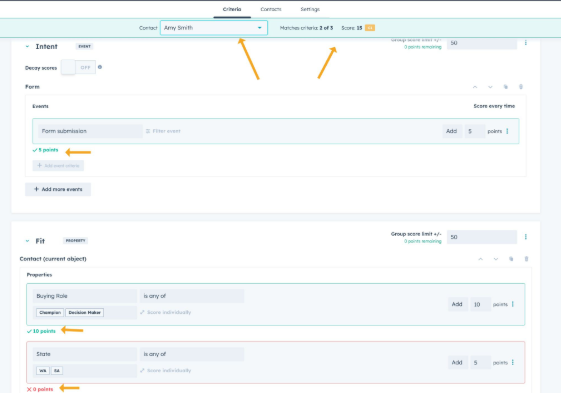Move the Form section up

point(475,87)
